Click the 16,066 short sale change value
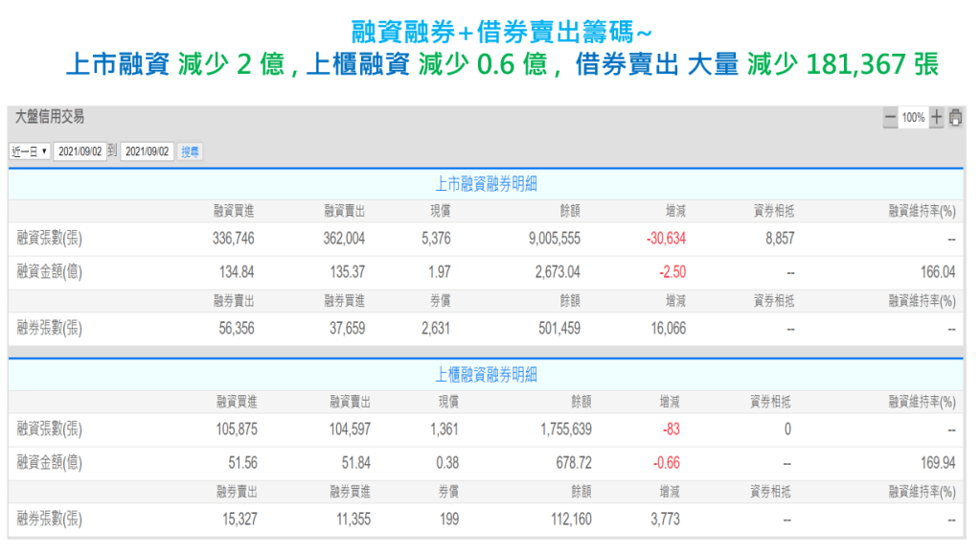Image resolution: width=980 pixels, height=557 pixels. point(668,328)
